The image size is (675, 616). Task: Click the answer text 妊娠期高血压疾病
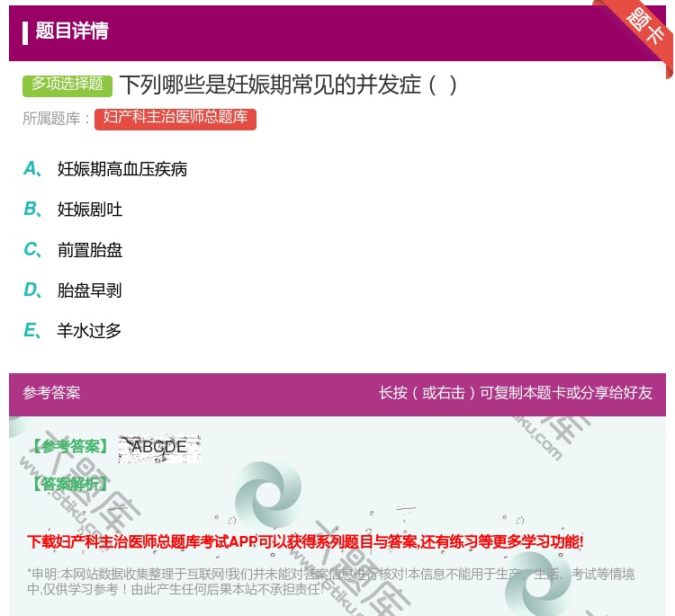[x=122, y=169]
